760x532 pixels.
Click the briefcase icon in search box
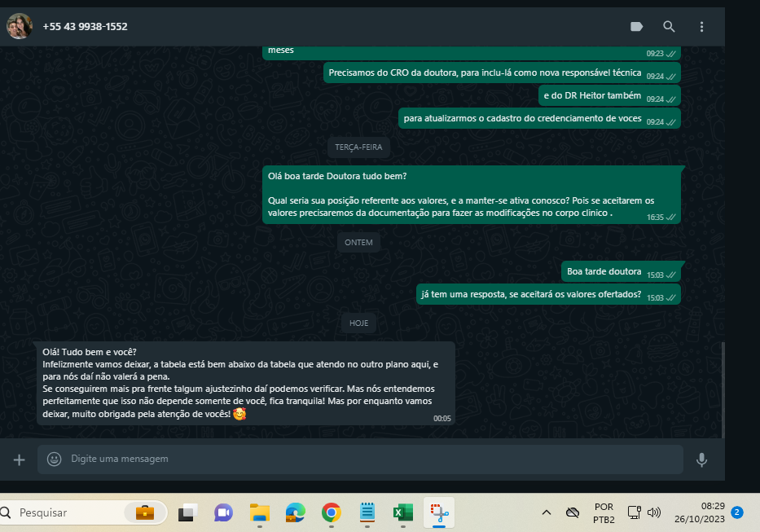pyautogui.click(x=144, y=512)
